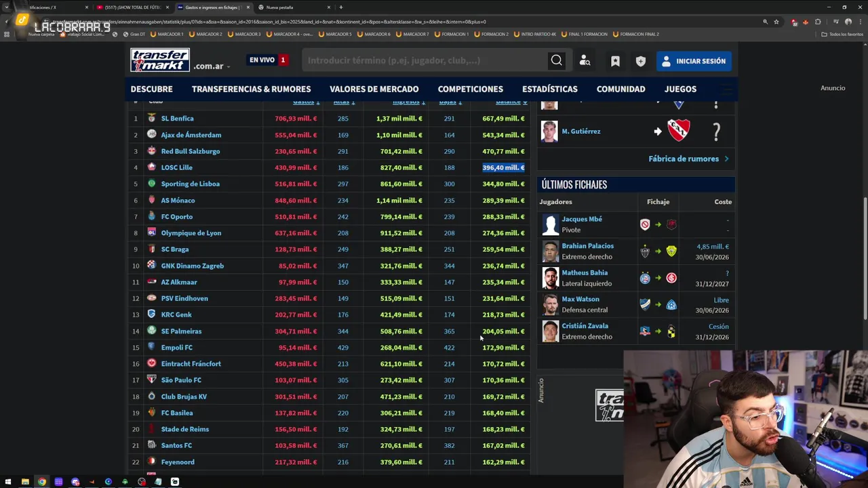Open the M. Gutiérrez player link

pos(580,131)
